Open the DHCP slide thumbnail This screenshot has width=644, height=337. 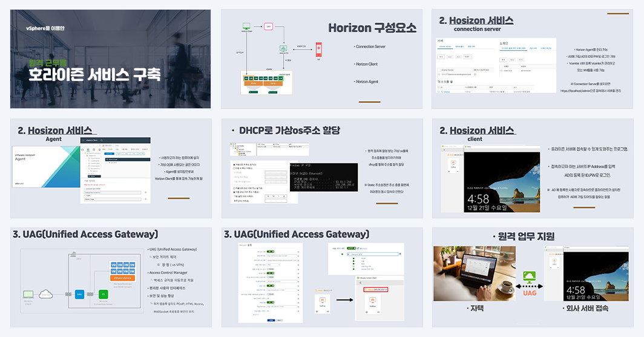pyautogui.click(x=322, y=168)
